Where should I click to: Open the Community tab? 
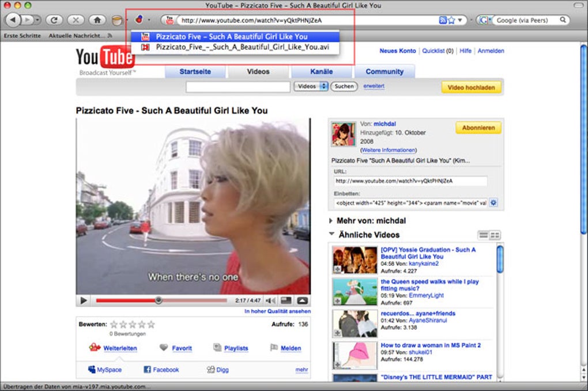pyautogui.click(x=385, y=72)
